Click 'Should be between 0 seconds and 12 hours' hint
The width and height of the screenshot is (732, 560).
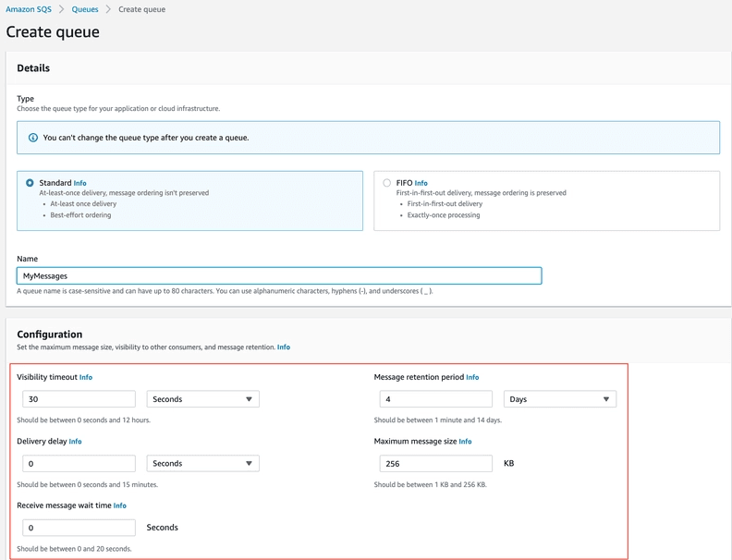tap(83, 420)
